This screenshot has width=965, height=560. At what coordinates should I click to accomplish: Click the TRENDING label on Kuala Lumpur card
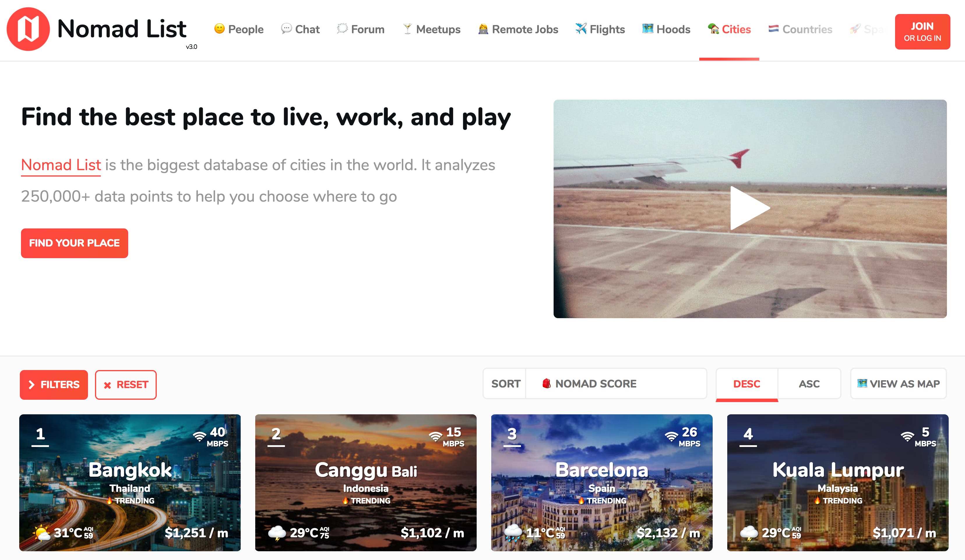click(x=843, y=501)
